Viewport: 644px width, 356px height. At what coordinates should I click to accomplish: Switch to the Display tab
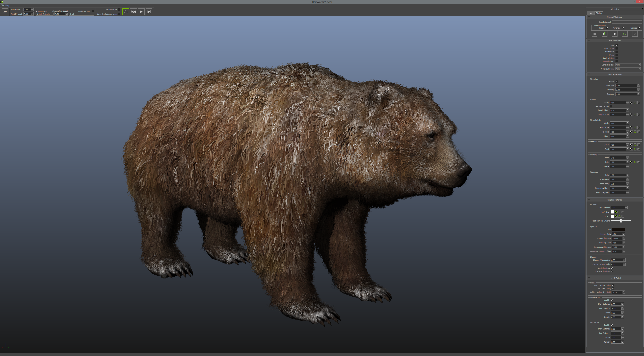click(599, 13)
